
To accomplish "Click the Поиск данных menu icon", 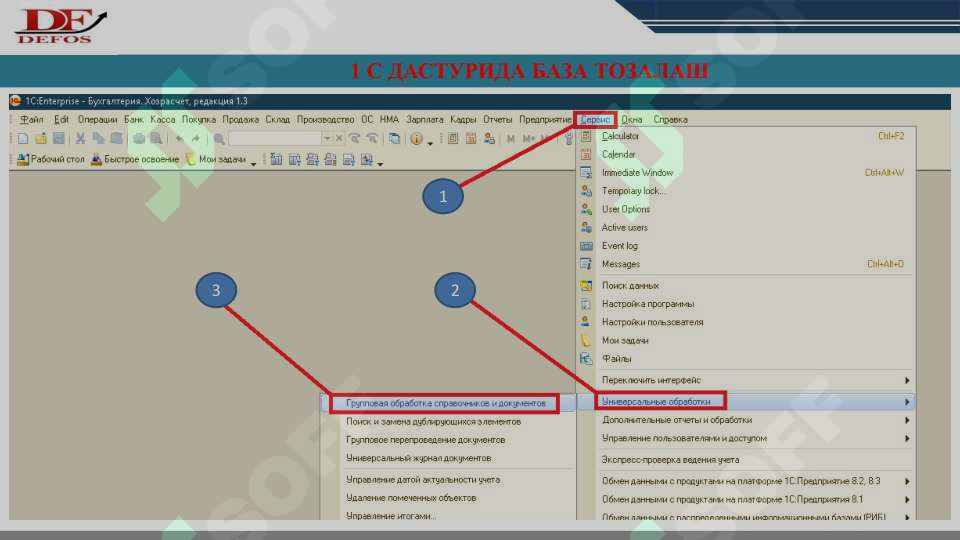I will pyautogui.click(x=586, y=285).
